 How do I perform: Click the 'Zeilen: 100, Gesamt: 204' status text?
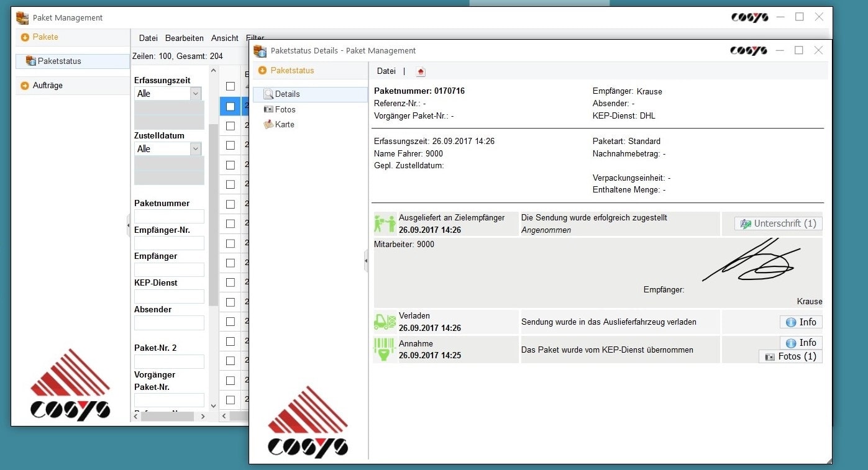click(x=178, y=56)
